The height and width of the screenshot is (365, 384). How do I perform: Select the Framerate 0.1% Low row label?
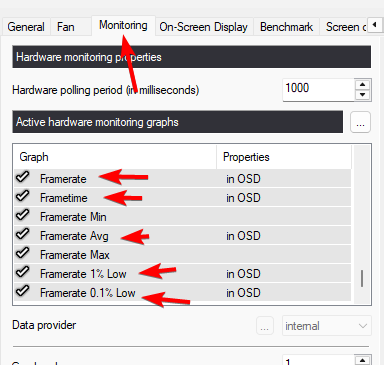[x=88, y=293]
